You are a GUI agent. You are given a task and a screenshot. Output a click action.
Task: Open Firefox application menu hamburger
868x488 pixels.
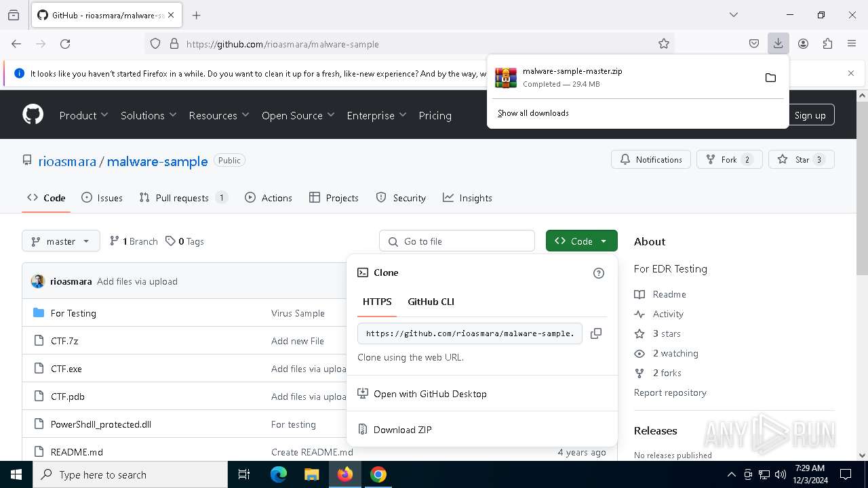tap(852, 43)
